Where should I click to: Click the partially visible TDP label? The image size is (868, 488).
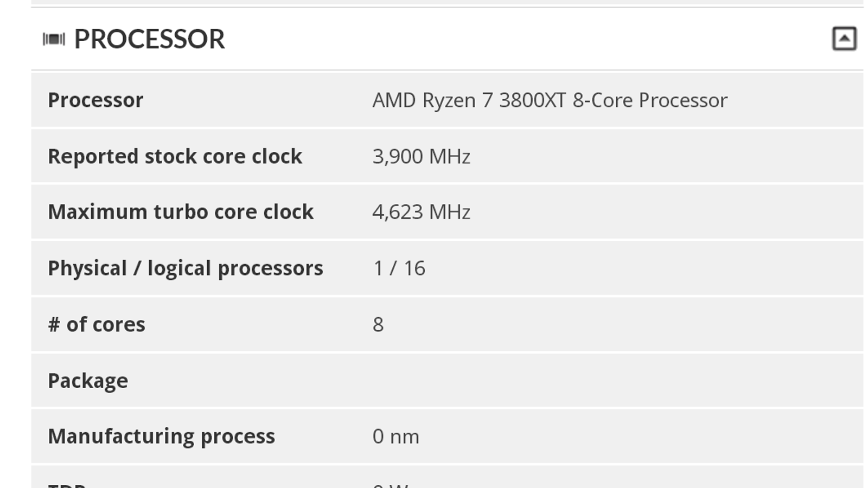click(67, 484)
